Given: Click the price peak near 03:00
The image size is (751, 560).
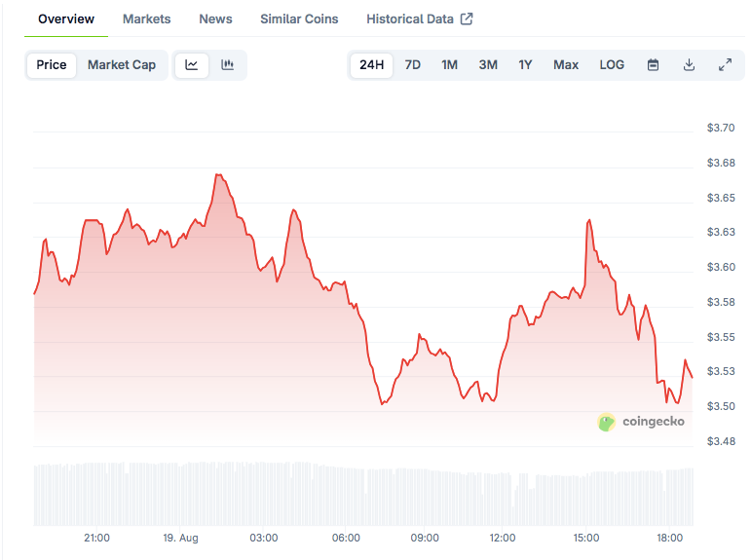Looking at the screenshot, I should coord(291,209).
